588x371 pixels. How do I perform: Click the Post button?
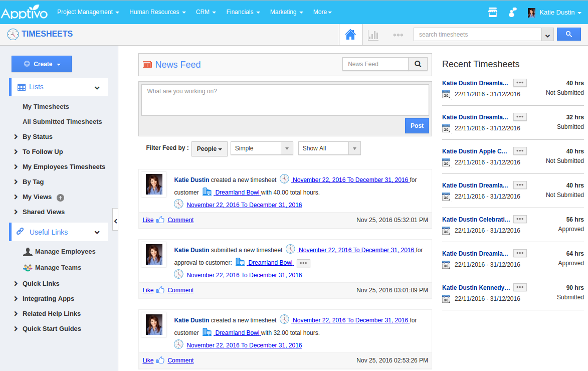417,126
